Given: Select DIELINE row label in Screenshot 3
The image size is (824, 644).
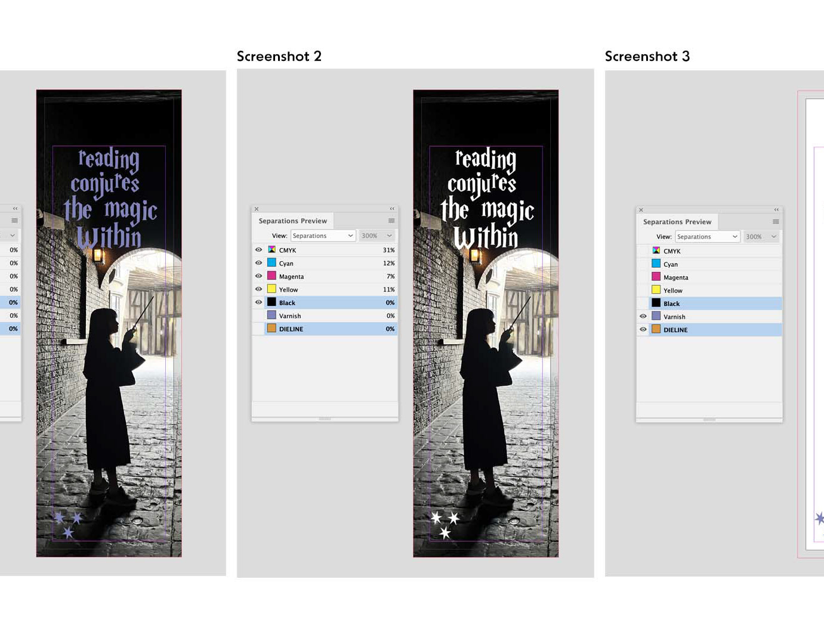Looking at the screenshot, I should click(675, 330).
